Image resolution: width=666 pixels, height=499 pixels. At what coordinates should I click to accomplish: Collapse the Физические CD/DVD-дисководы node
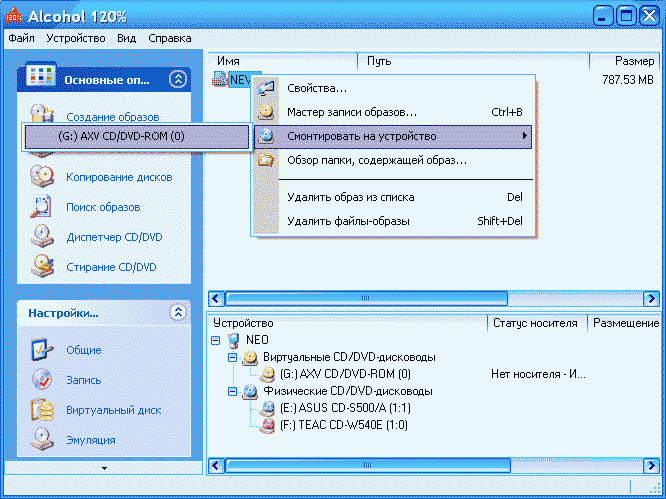coord(232,391)
